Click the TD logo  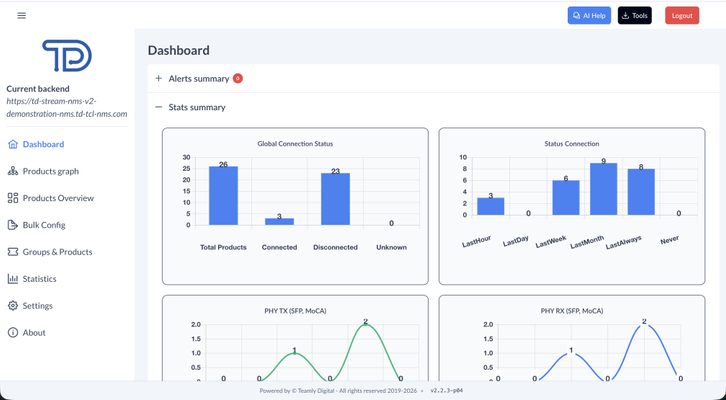tap(67, 56)
